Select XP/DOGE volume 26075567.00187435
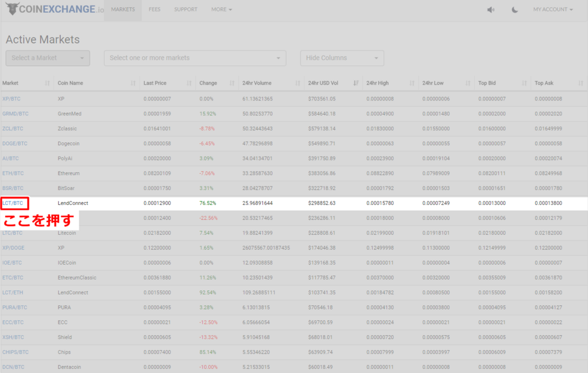Image resolution: width=588 pixels, height=373 pixels. (x=266, y=248)
